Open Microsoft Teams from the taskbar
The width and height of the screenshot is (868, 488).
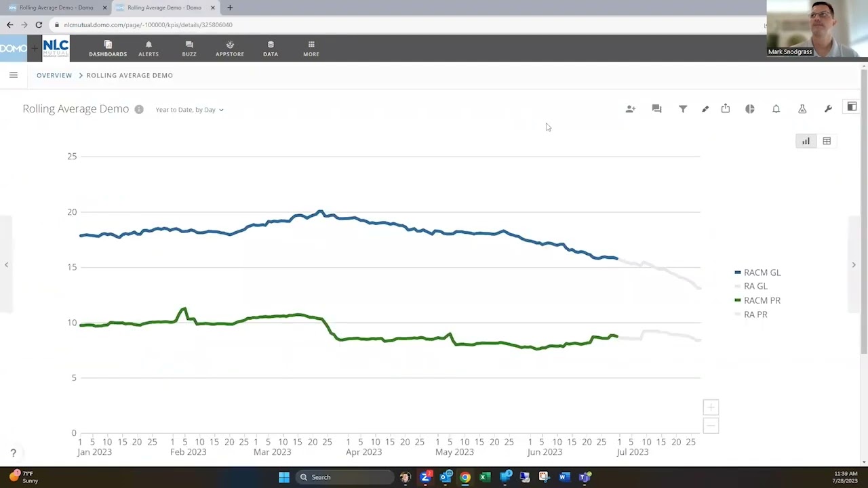[584, 477]
